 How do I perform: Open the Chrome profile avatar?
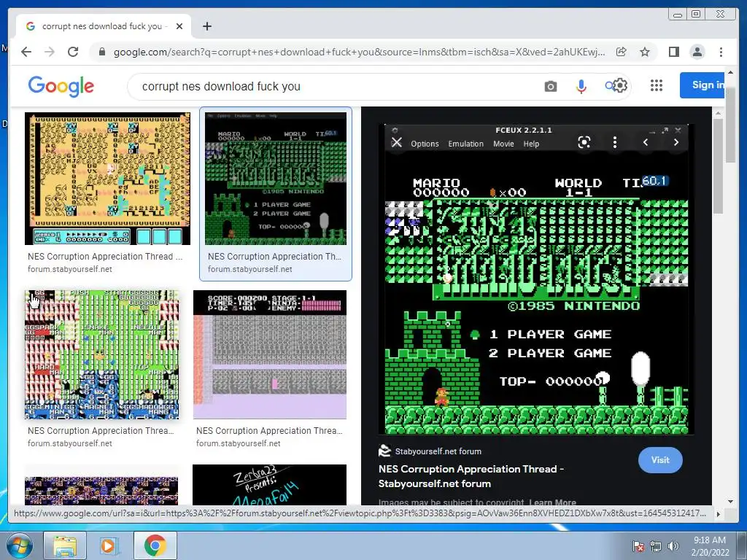tap(697, 52)
